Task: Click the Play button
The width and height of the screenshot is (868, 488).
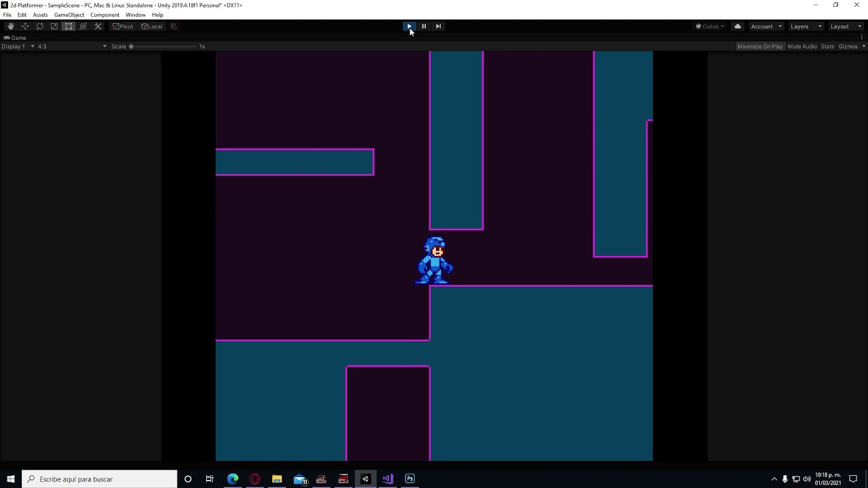Action: pos(409,26)
